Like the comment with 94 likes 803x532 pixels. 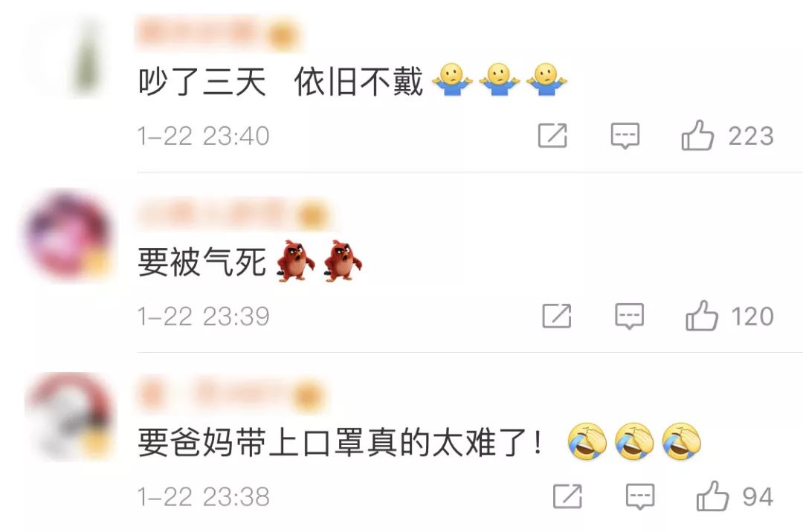tap(712, 496)
